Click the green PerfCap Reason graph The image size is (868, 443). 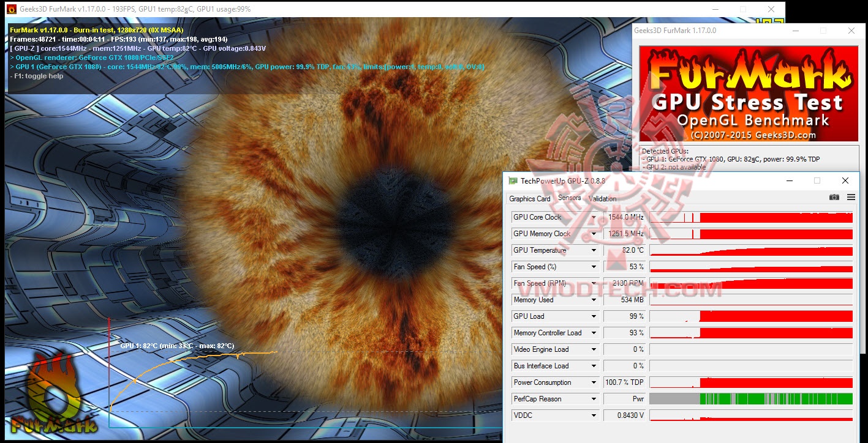(751, 399)
